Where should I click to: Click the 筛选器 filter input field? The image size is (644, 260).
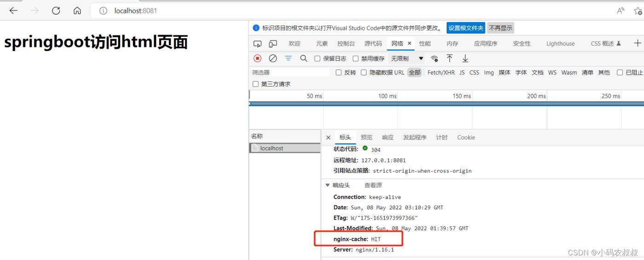tap(290, 73)
